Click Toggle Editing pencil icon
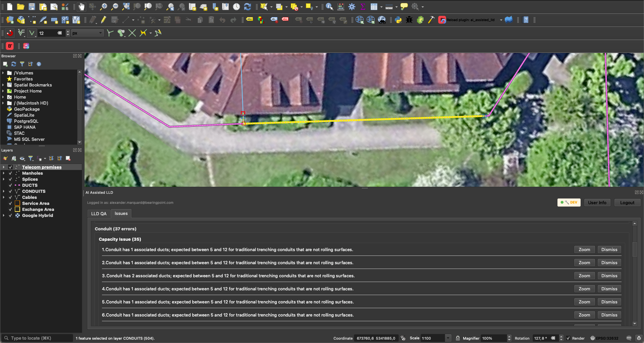 (104, 20)
